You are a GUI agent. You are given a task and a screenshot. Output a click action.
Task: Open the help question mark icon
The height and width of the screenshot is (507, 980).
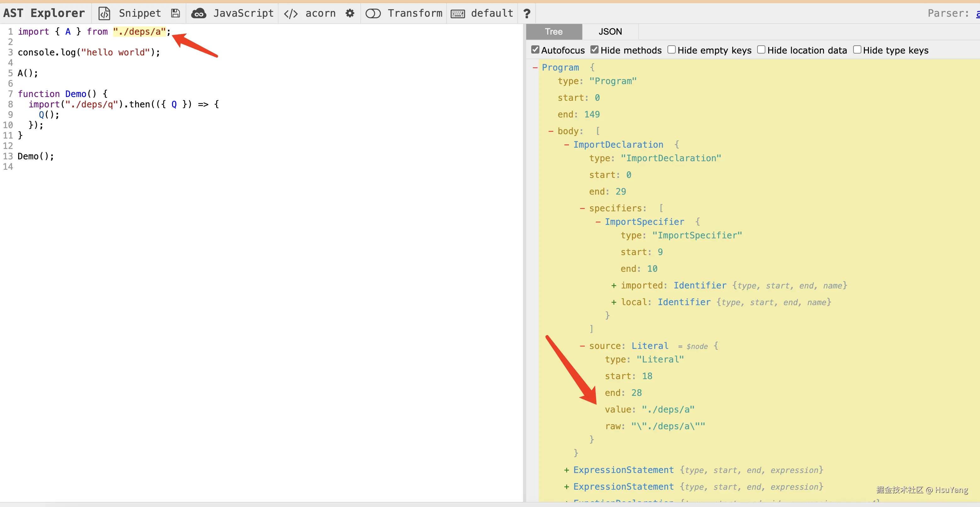coord(527,14)
